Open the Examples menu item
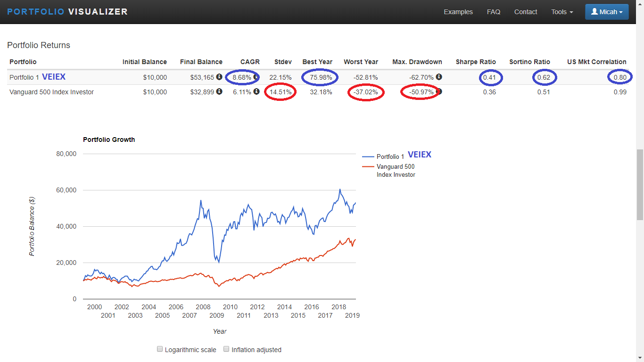 (x=458, y=12)
